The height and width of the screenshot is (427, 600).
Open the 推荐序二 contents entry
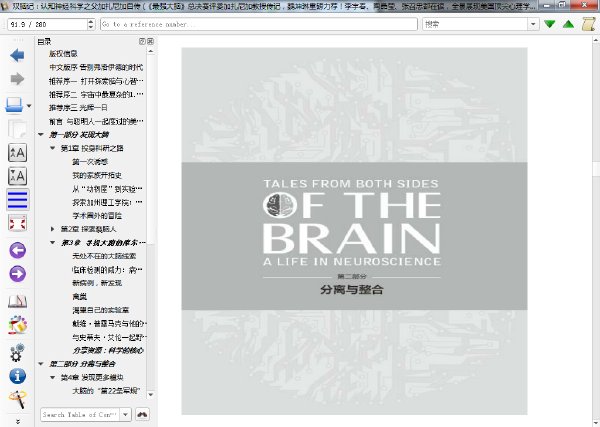pyautogui.click(x=96, y=95)
